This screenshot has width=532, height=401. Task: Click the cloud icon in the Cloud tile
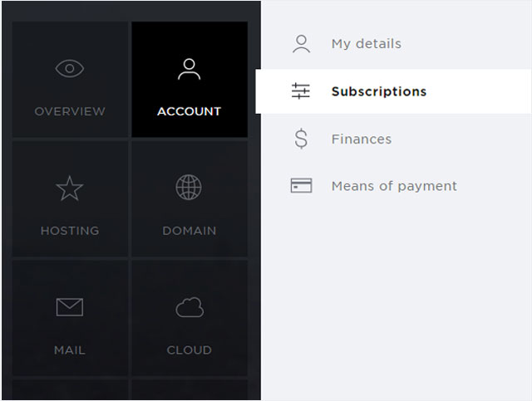click(190, 307)
